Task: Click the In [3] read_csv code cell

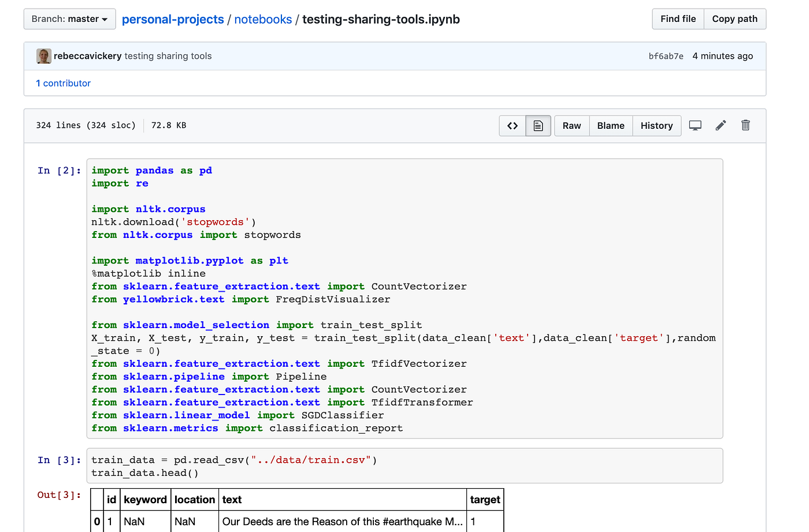Action: point(404,466)
